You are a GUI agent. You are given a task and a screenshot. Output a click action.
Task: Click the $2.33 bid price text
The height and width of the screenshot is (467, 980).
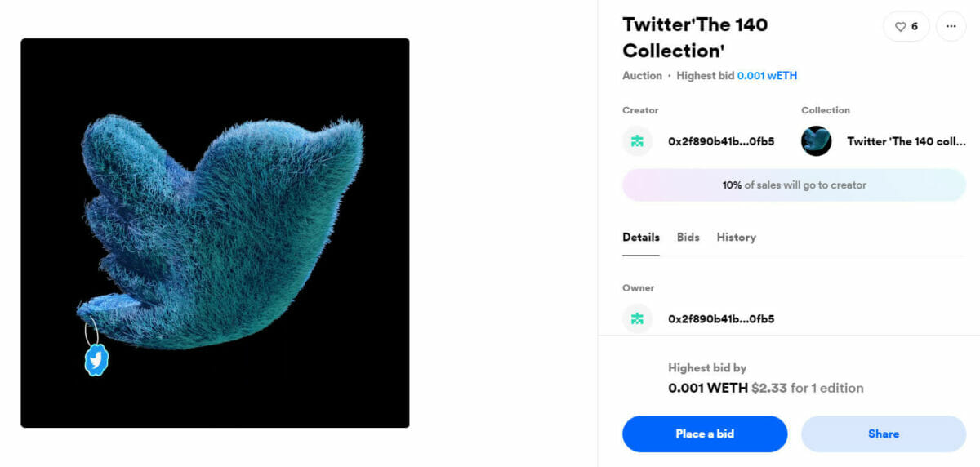pyautogui.click(x=768, y=388)
